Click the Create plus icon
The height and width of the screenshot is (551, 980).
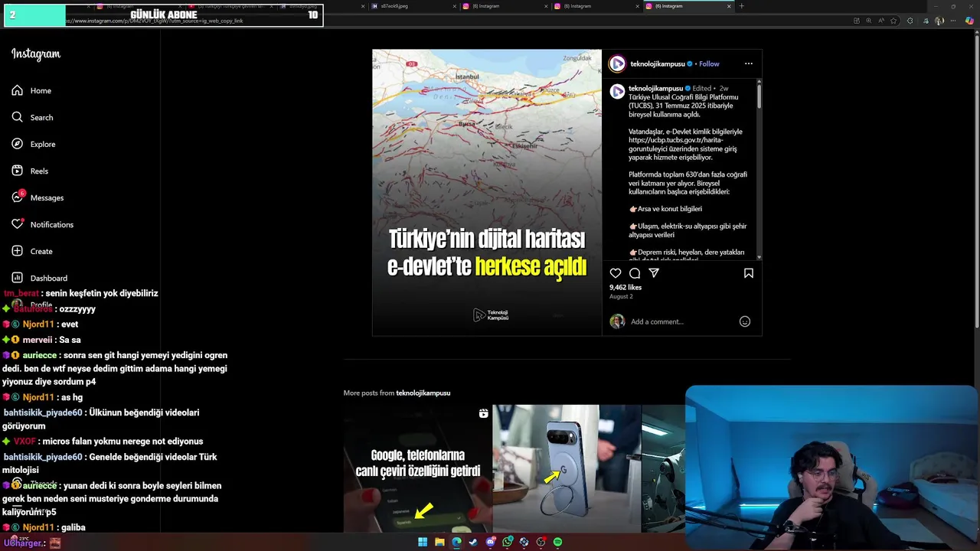pyautogui.click(x=17, y=251)
